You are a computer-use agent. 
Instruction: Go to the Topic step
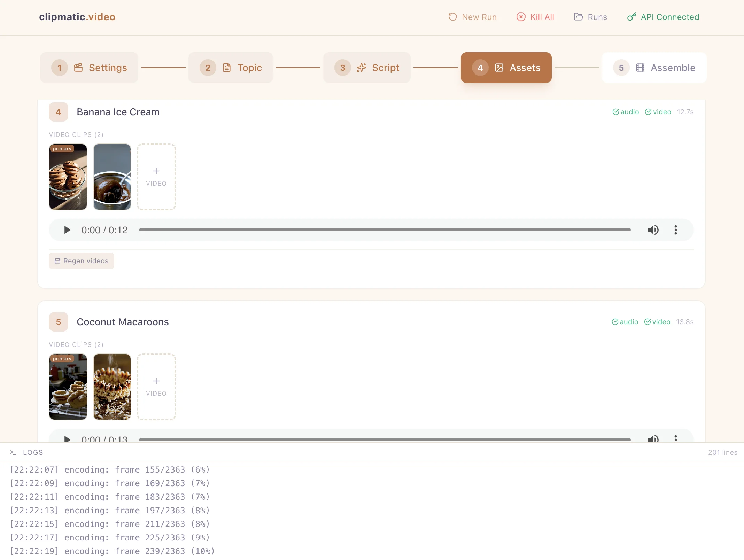click(231, 68)
